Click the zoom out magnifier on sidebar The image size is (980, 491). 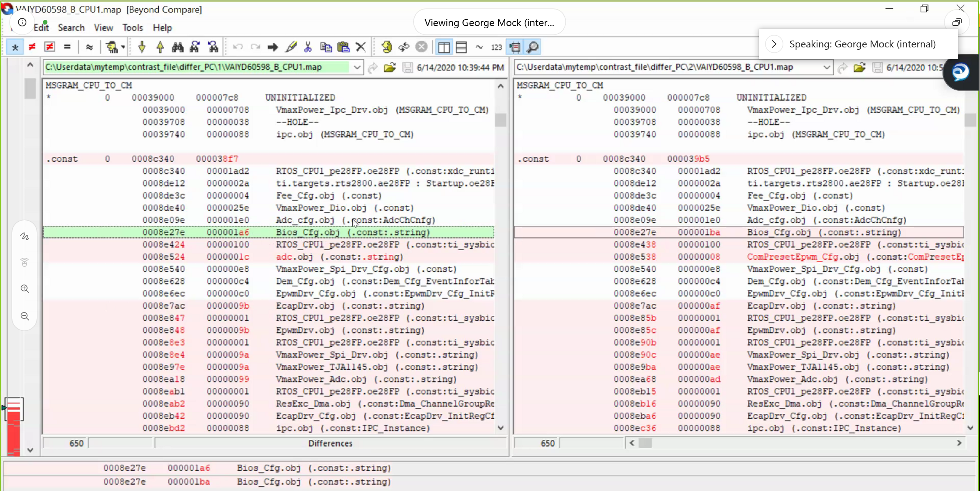[25, 316]
